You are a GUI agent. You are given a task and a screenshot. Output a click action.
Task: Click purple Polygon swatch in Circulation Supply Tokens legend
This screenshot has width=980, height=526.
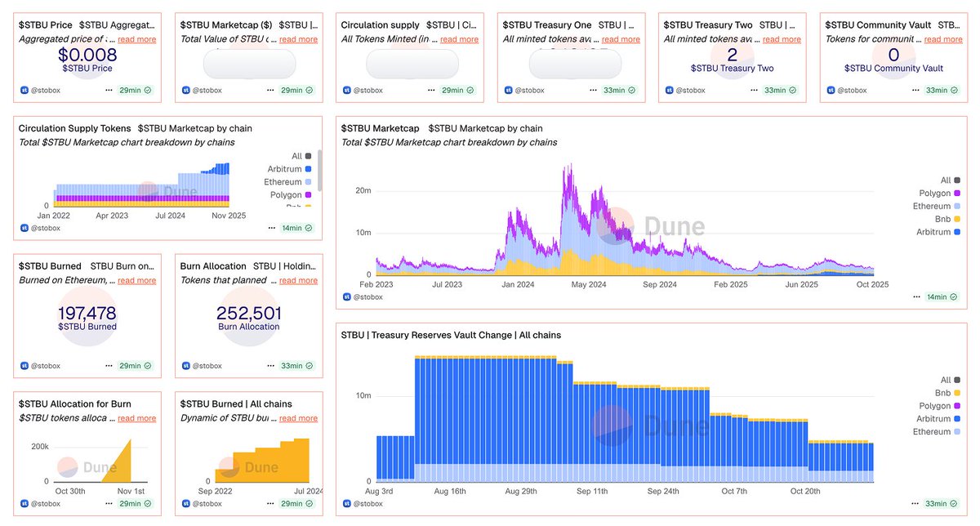(x=310, y=195)
